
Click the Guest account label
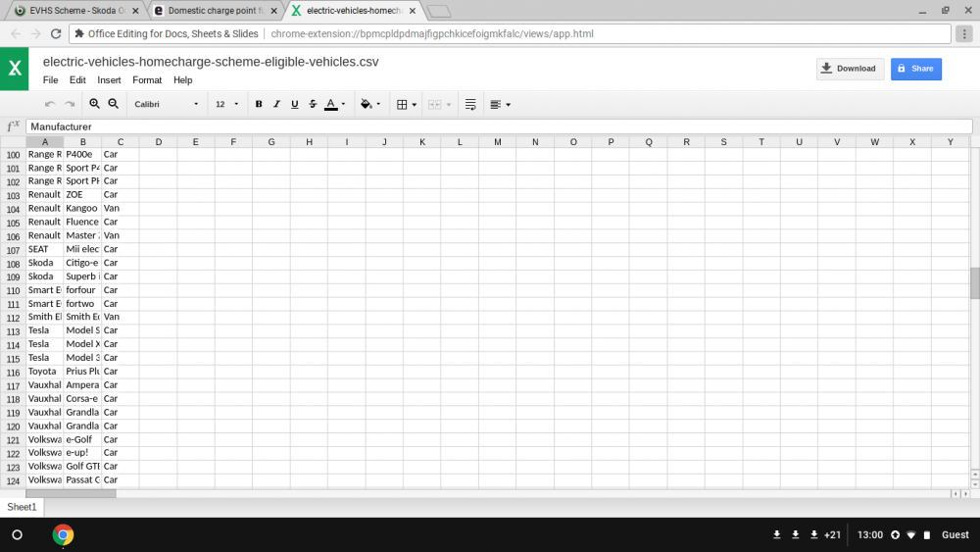pos(955,535)
